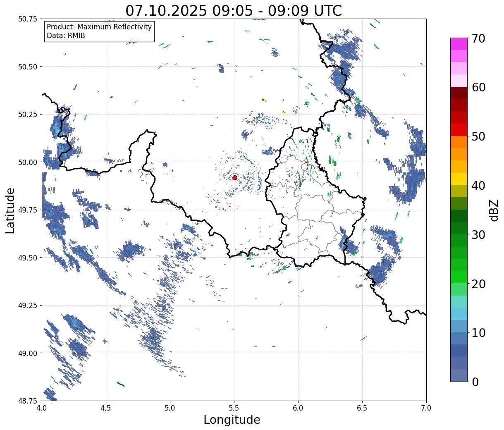Click the latitude tick label '50.25'
Viewport: 504px width, 430px height.
28,115
